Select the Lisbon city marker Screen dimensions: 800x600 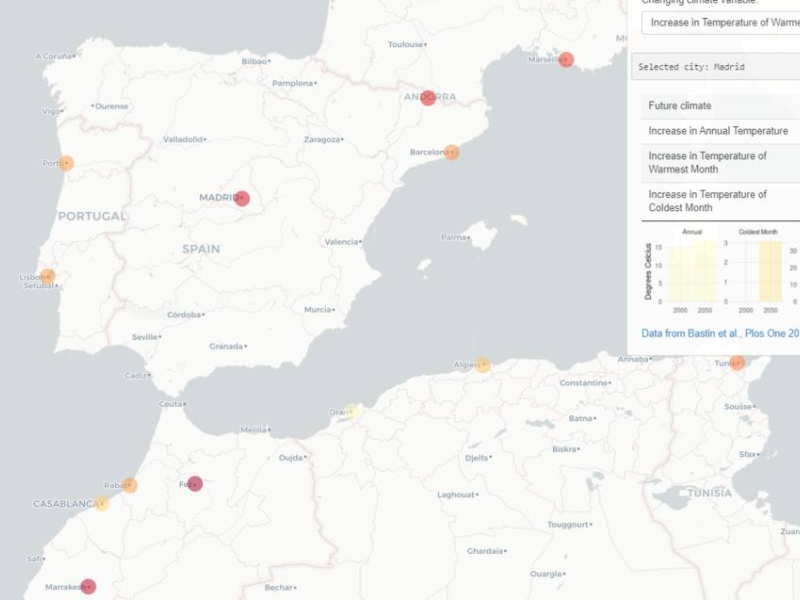click(x=47, y=277)
